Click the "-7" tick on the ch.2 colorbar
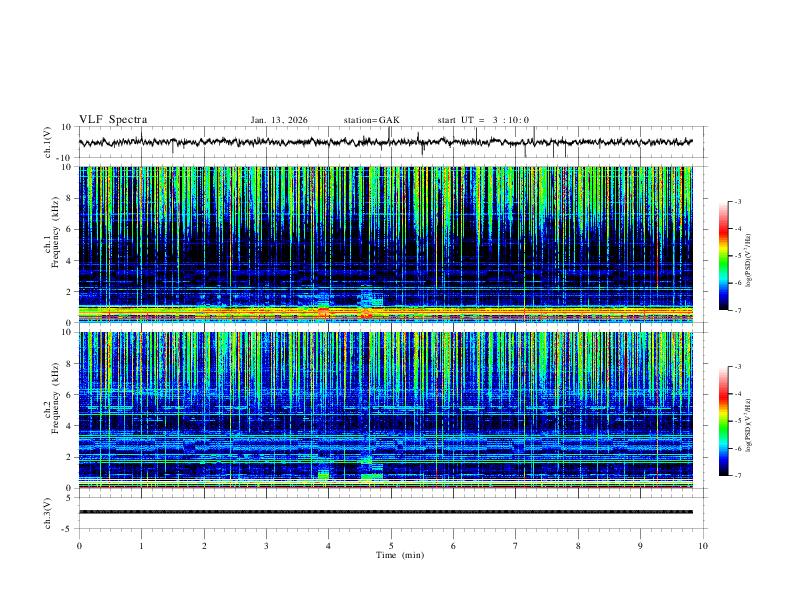792x612 pixels. [x=737, y=476]
